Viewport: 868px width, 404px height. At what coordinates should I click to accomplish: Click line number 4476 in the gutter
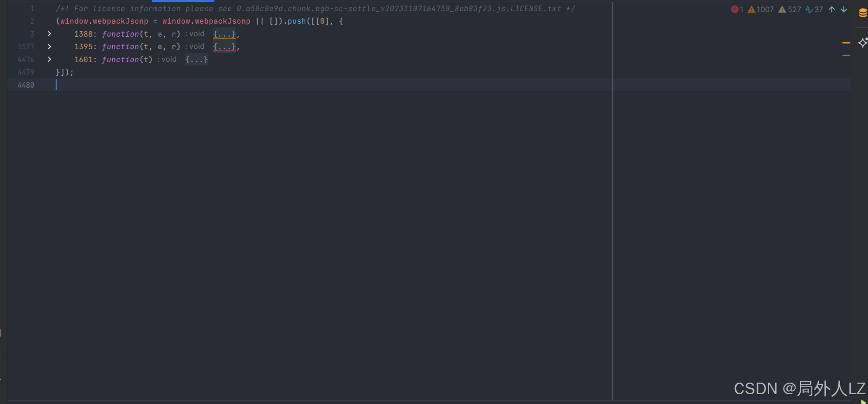click(26, 59)
